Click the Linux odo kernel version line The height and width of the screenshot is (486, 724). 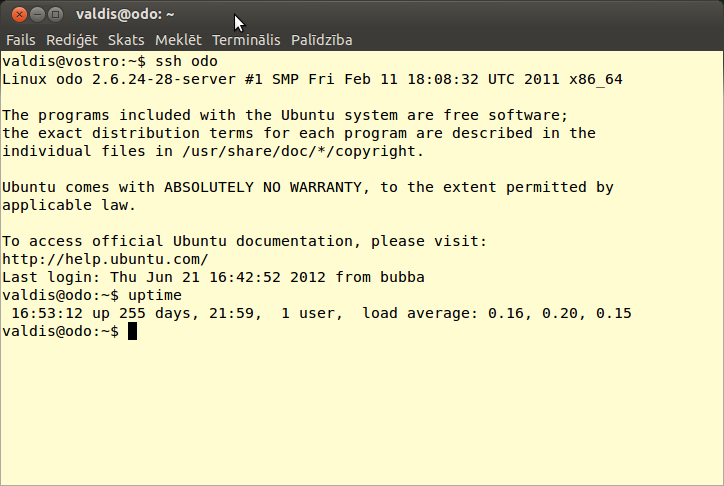(x=312, y=79)
